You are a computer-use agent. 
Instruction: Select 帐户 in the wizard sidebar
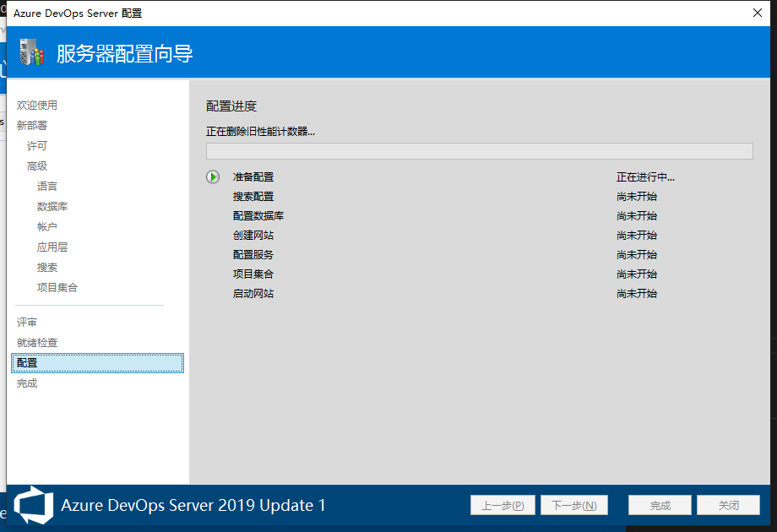47,227
